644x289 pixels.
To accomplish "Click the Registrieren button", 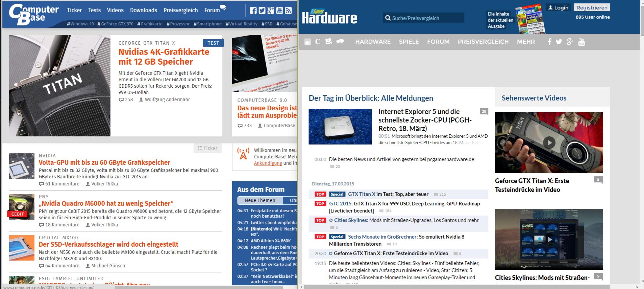I will pos(592,7).
